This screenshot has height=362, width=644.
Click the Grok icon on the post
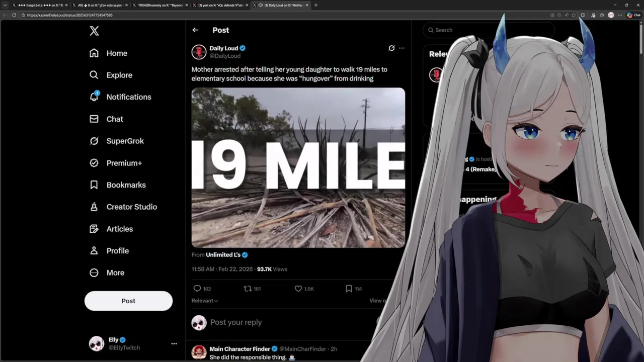click(x=391, y=48)
